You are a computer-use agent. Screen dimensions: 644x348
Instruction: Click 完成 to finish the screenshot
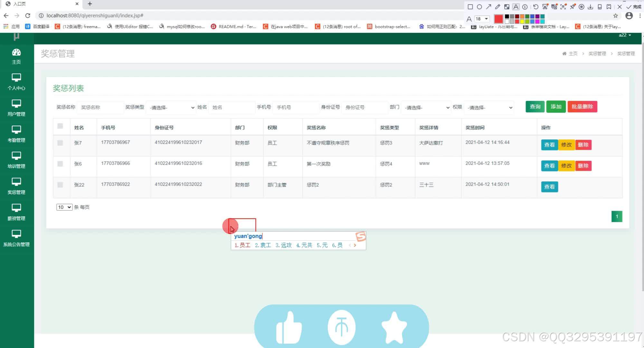[x=634, y=7]
